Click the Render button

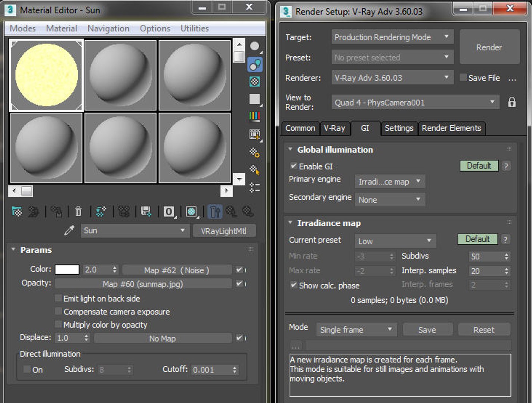tap(489, 47)
